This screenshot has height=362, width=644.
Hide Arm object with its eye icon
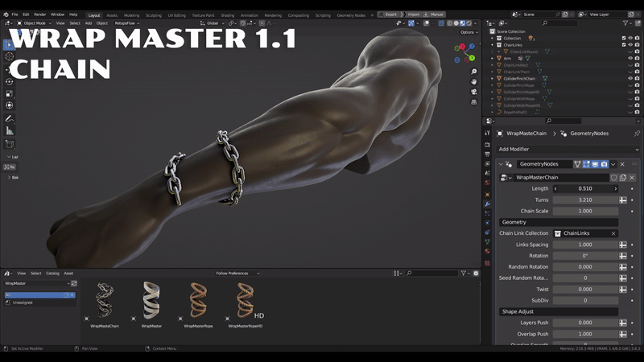(x=630, y=58)
